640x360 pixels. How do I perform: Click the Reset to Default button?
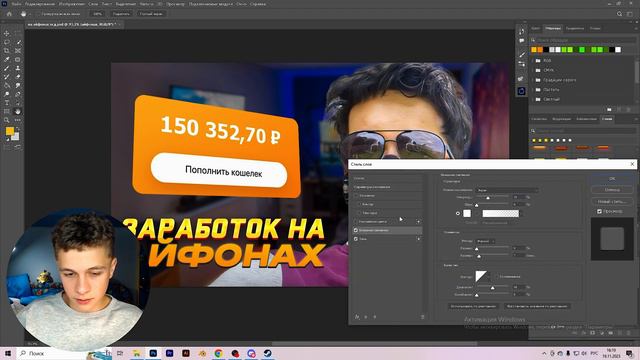point(537,306)
